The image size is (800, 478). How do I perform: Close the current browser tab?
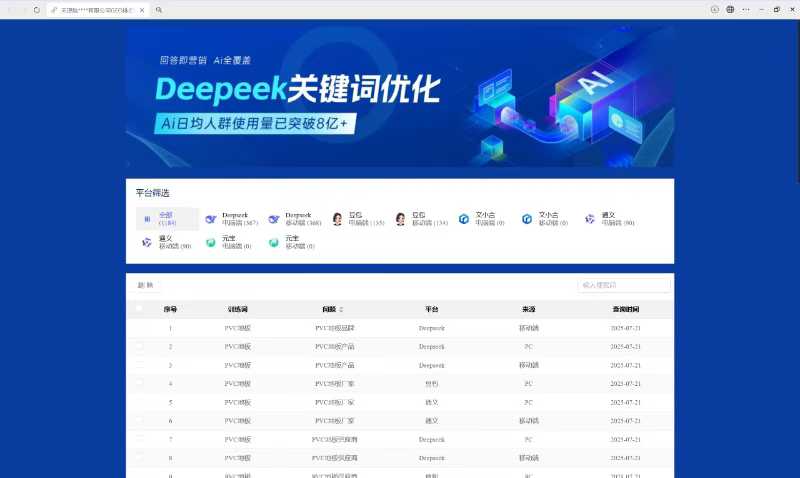(142, 10)
